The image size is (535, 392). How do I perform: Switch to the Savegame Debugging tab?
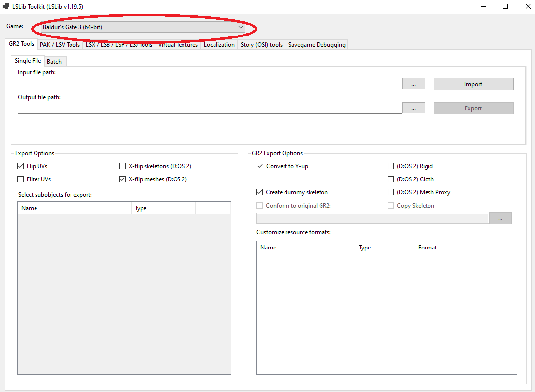317,45
